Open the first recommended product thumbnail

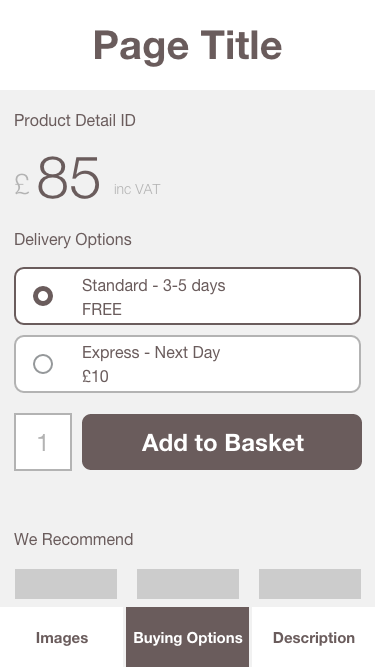(66, 584)
